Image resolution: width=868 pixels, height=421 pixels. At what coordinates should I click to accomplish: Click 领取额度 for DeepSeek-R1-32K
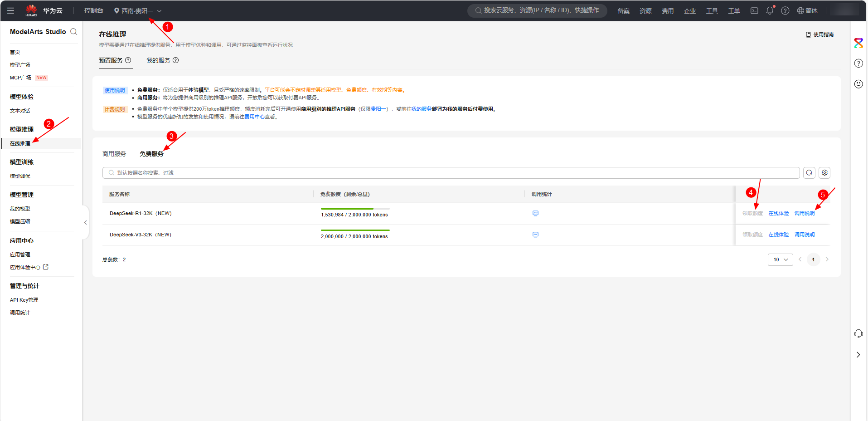tap(752, 213)
